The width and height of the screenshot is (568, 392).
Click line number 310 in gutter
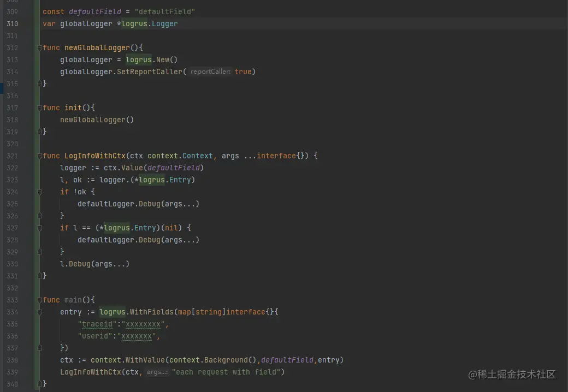13,24
